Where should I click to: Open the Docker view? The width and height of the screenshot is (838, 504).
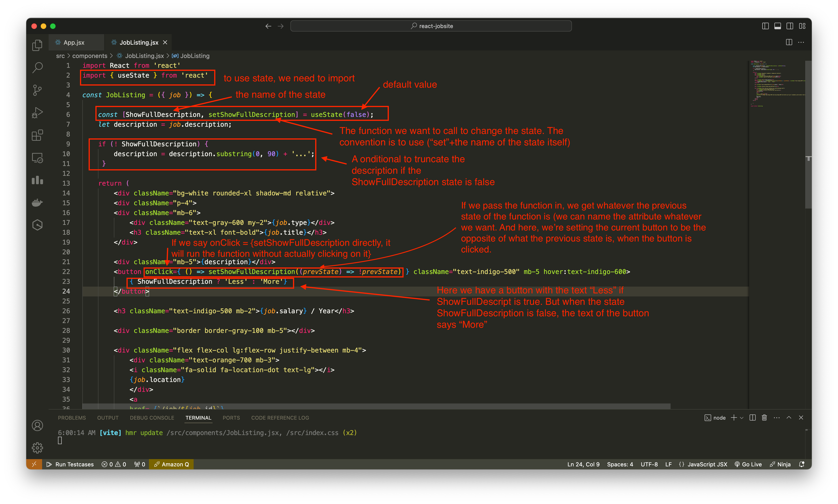pos(37,202)
